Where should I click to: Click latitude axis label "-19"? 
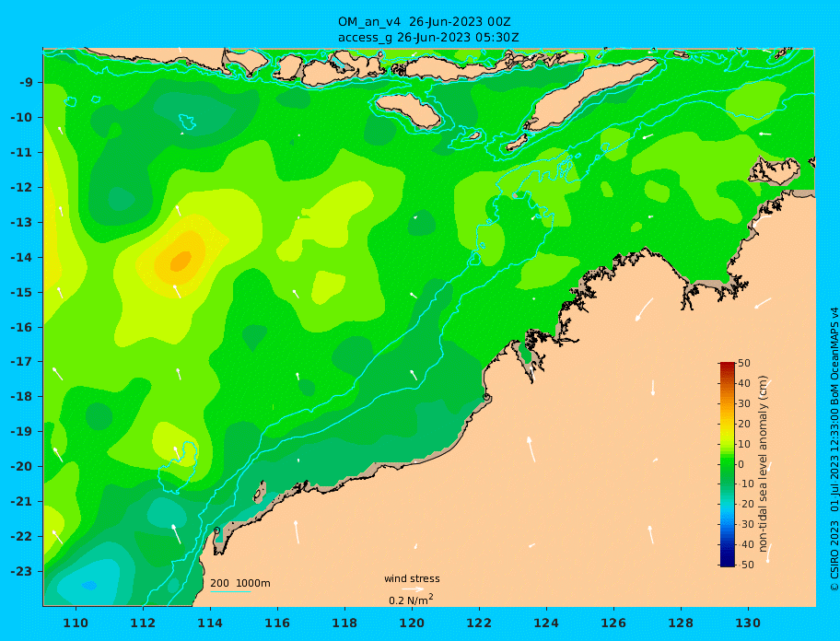(x=21, y=432)
